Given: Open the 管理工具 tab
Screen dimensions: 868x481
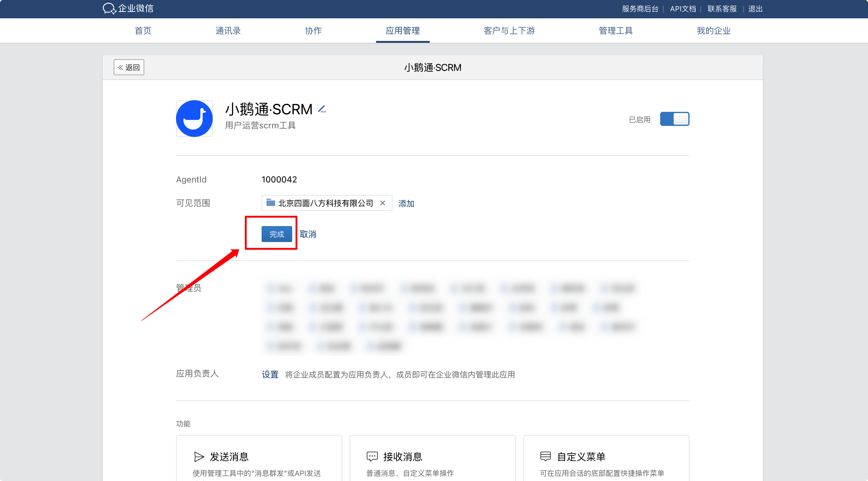Looking at the screenshot, I should click(616, 31).
